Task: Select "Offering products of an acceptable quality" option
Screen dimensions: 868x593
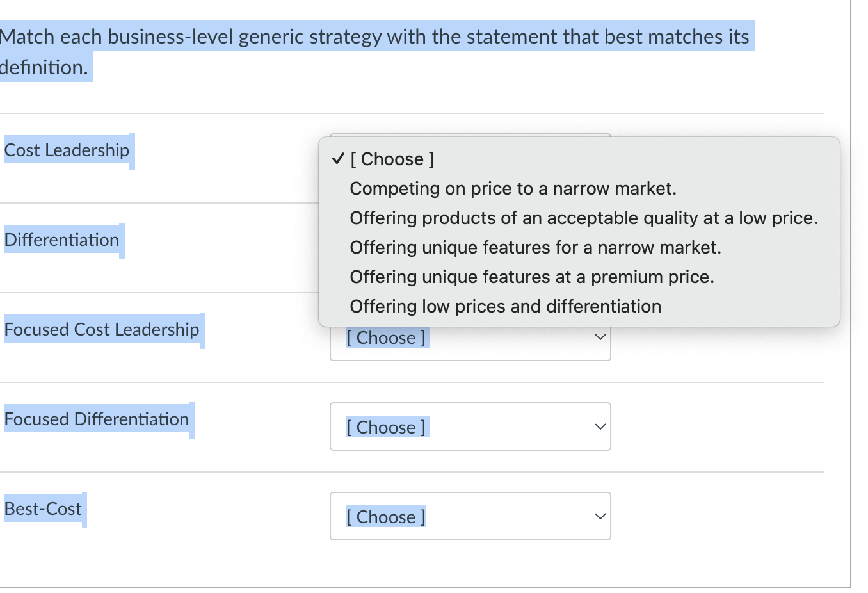Action: [584, 218]
